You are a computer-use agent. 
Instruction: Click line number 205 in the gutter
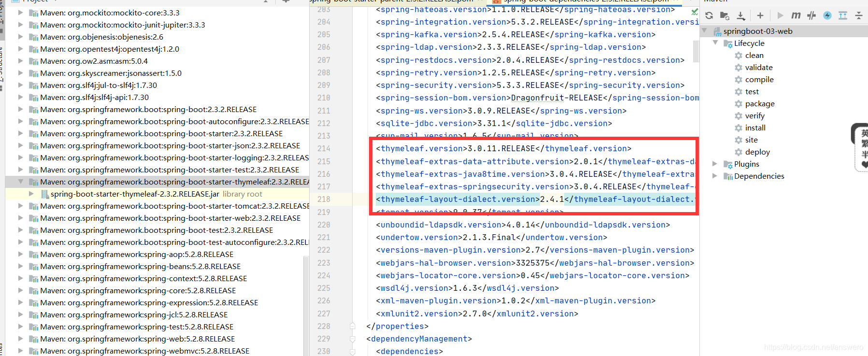tap(324, 35)
